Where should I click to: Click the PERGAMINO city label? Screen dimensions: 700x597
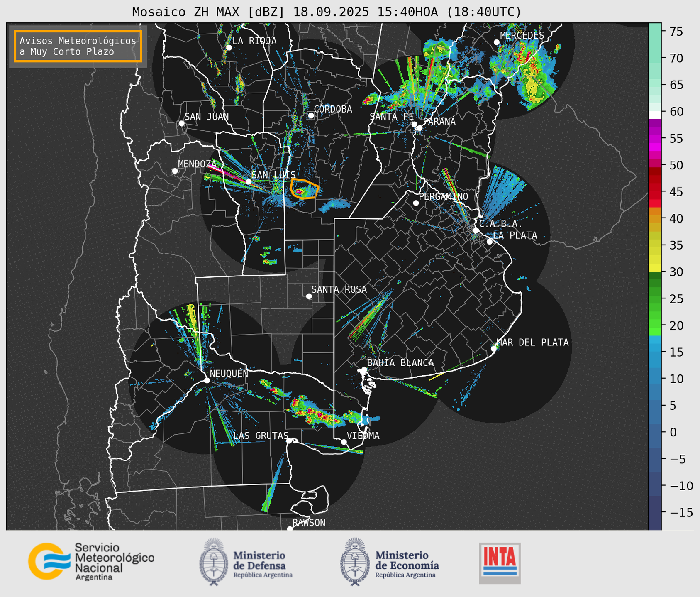(x=443, y=196)
